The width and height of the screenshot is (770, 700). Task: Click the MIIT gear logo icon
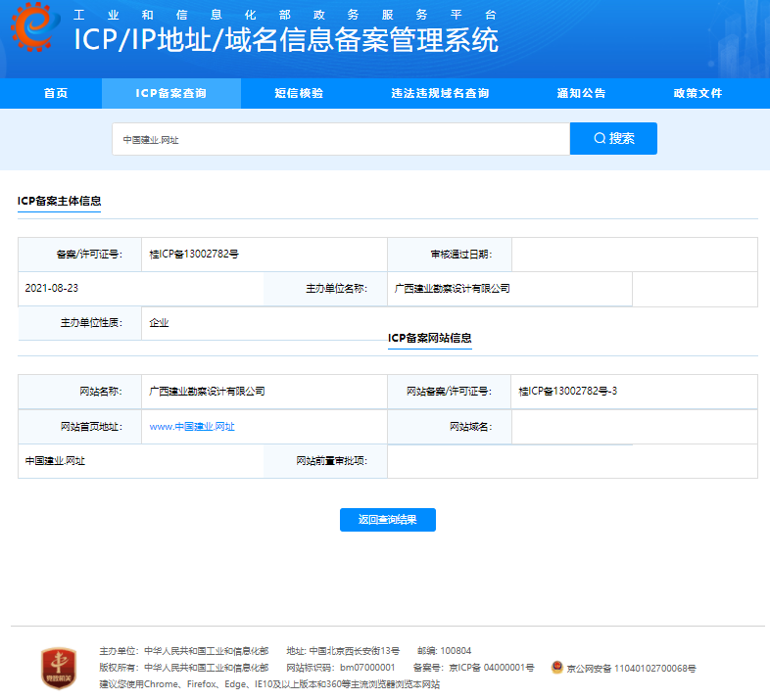34,26
